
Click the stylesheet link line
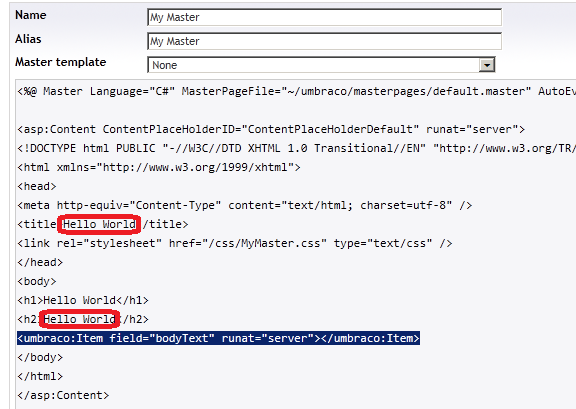[x=235, y=243]
